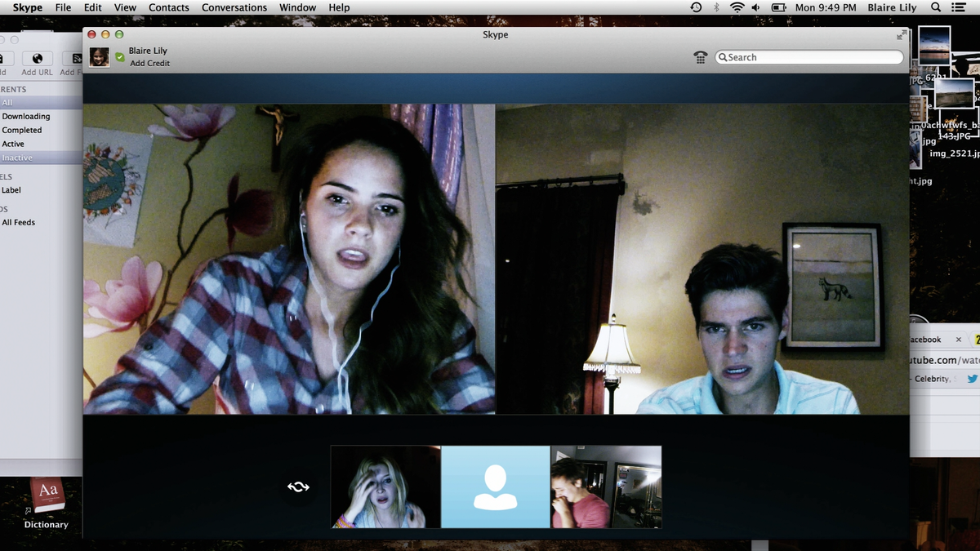This screenshot has width=980, height=551.
Task: Click Blaire Lily name in Skype header
Action: click(x=148, y=51)
